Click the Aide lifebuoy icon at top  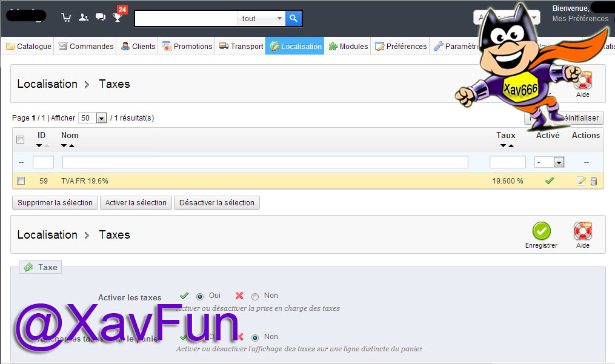point(583,82)
